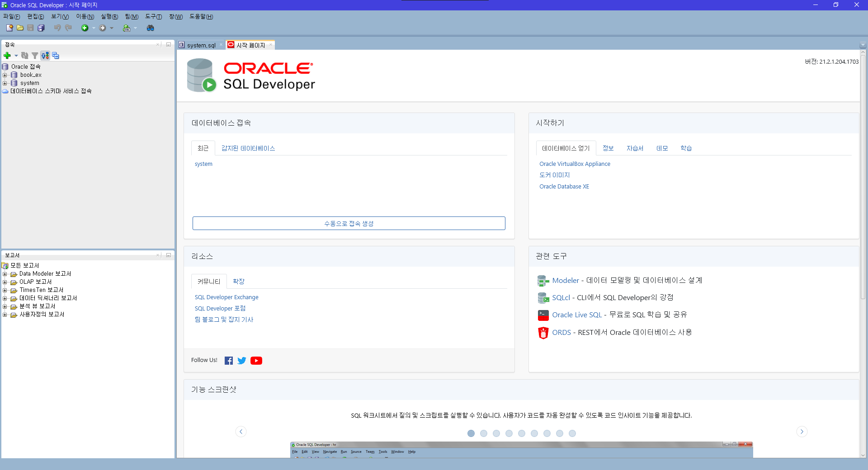This screenshot has width=868, height=470.
Task: Click the binoculars Find DB Object icon
Action: tap(151, 28)
